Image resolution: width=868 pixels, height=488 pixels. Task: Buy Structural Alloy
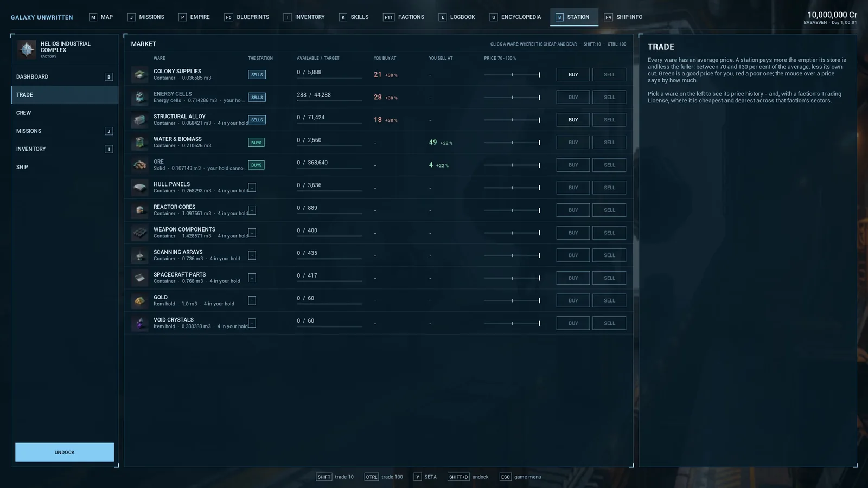pyautogui.click(x=573, y=120)
